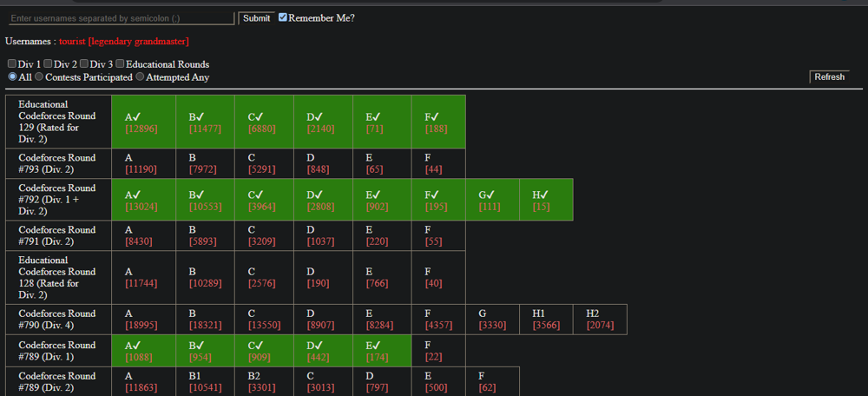Open Round #791 problem C [3209]
This screenshot has width=868, height=396.
point(264,235)
